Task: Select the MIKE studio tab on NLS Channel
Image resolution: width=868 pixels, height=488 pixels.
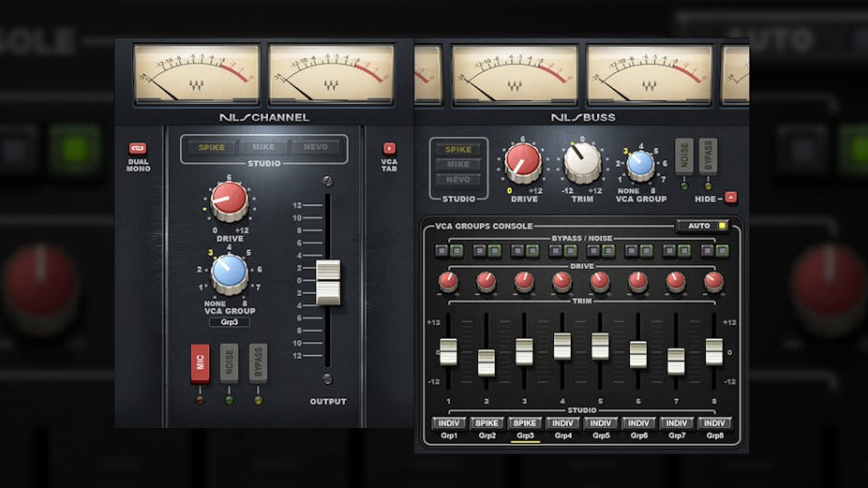Action: point(263,147)
